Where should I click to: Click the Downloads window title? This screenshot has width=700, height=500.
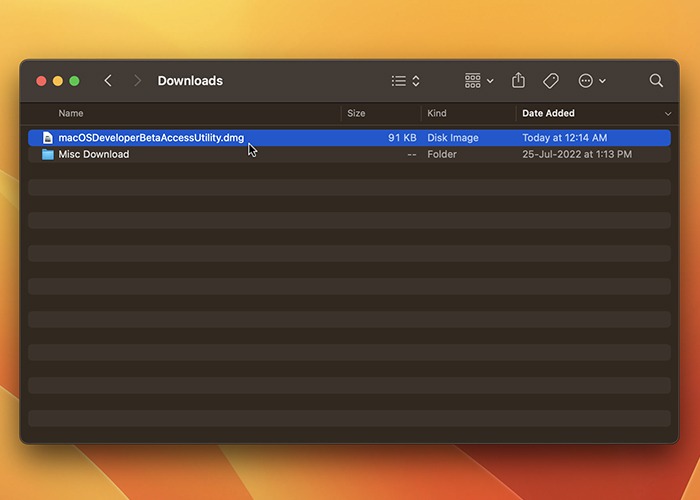pyautogui.click(x=190, y=81)
